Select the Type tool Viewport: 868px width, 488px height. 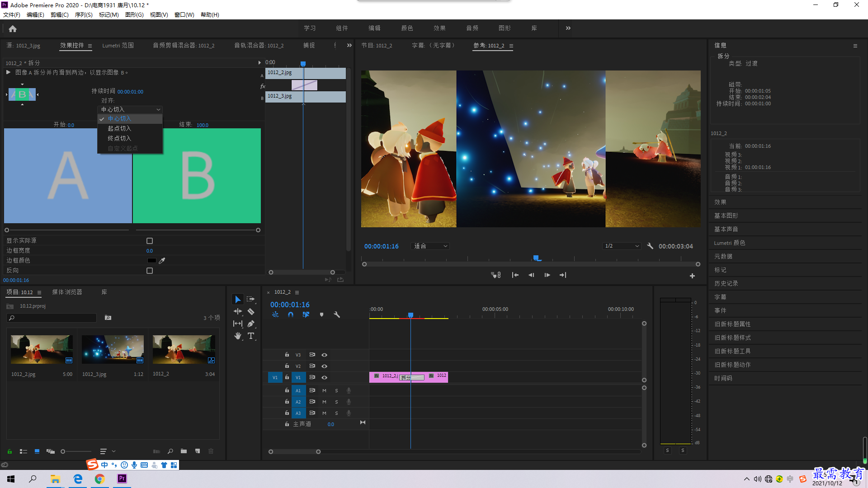click(x=251, y=336)
